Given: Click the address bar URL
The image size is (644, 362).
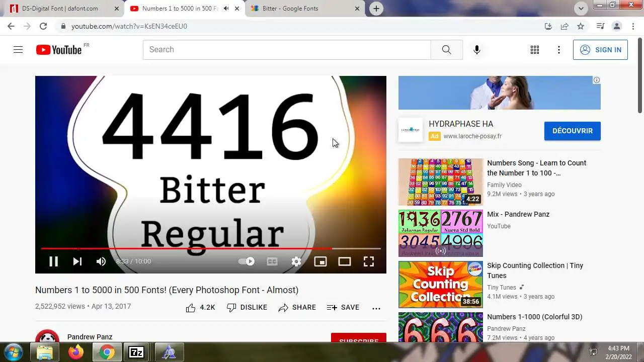Looking at the screenshot, I should click(129, 26).
